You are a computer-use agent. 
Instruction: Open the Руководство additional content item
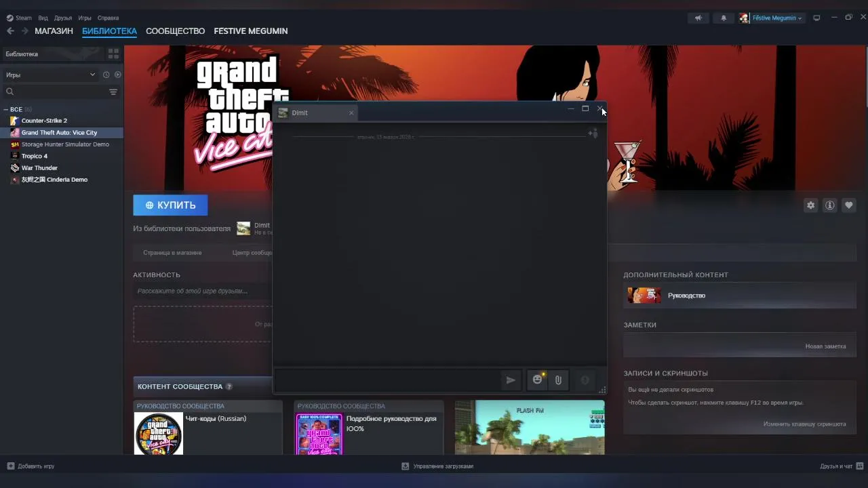(740, 296)
